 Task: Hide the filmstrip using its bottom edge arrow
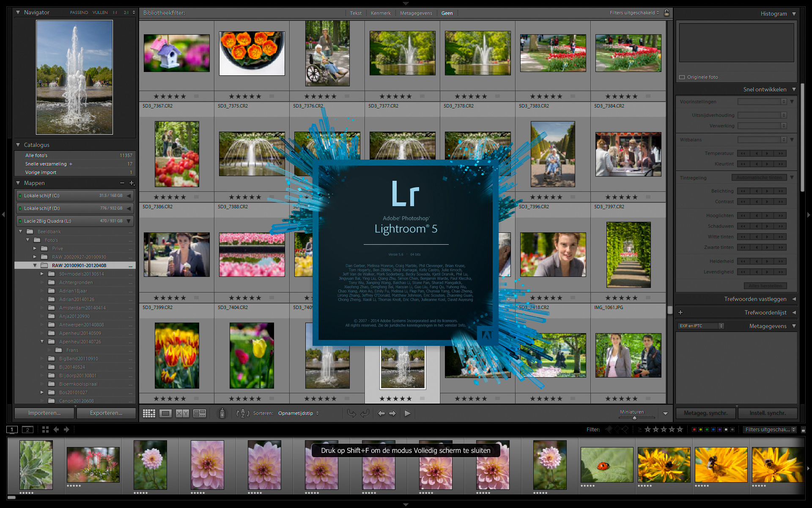[x=406, y=505]
